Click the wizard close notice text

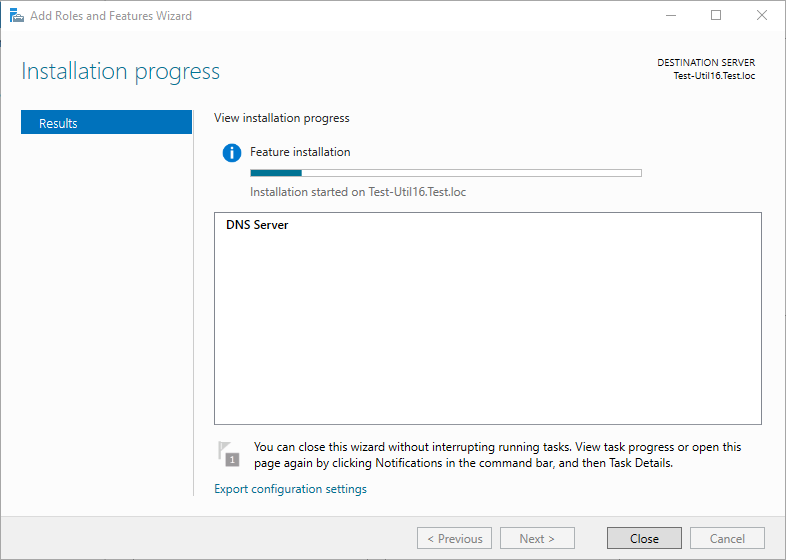(x=497, y=455)
